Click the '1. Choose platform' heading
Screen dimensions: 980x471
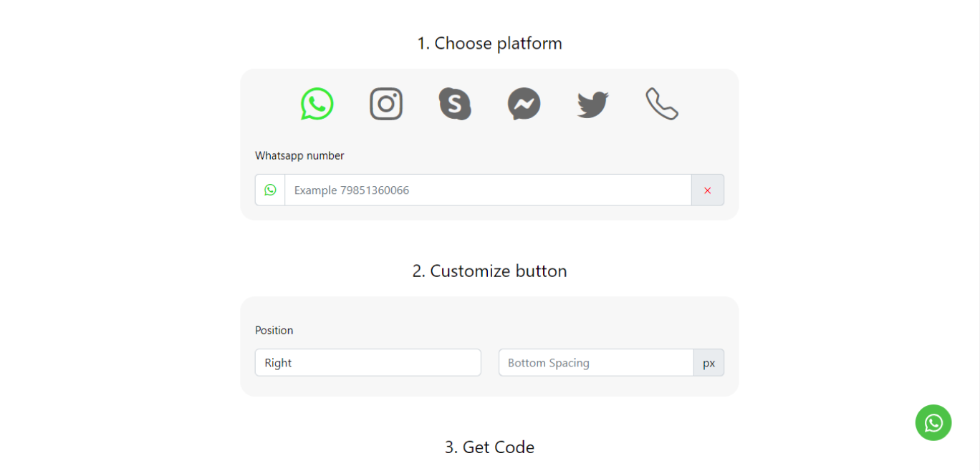[490, 43]
